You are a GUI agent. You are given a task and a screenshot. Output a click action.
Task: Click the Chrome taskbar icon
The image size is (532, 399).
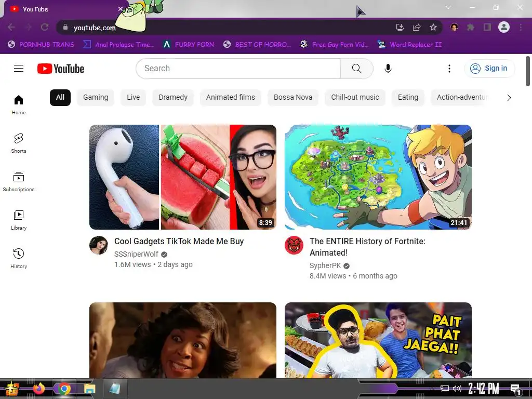coord(64,389)
